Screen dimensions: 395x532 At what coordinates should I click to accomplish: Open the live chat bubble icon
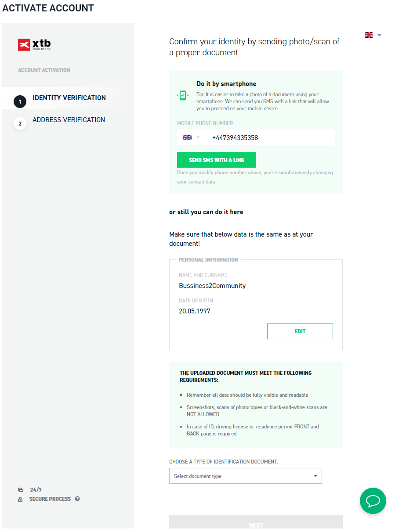(x=373, y=501)
